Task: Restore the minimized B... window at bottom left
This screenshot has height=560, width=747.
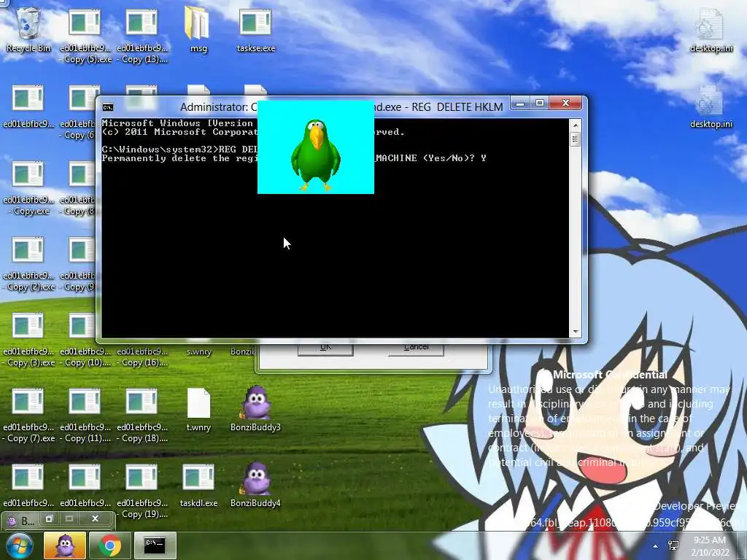Action: pos(50,518)
